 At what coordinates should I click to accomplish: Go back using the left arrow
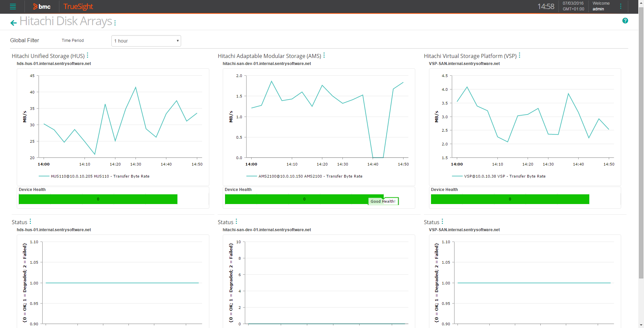[13, 23]
